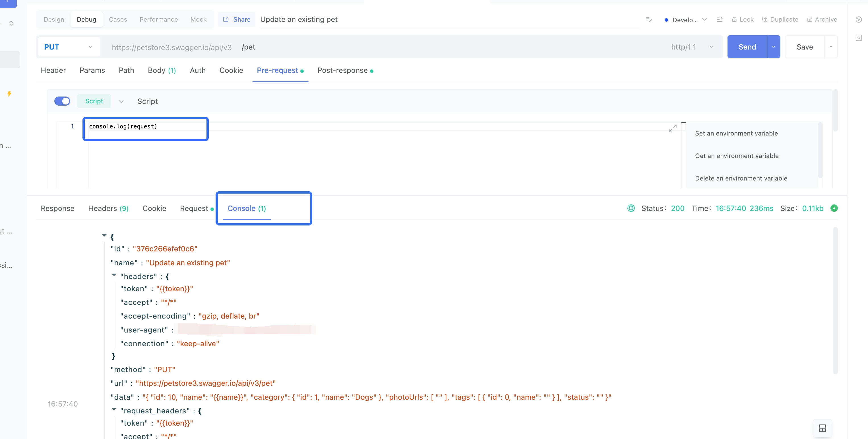Open the Auth tab
868x439 pixels.
coord(198,71)
